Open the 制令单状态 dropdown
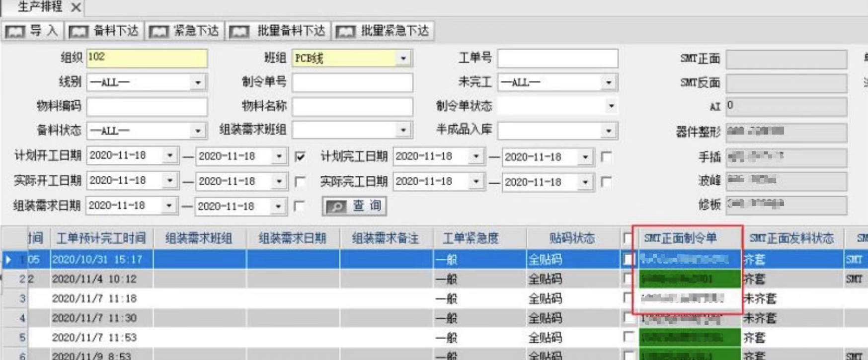 (611, 106)
